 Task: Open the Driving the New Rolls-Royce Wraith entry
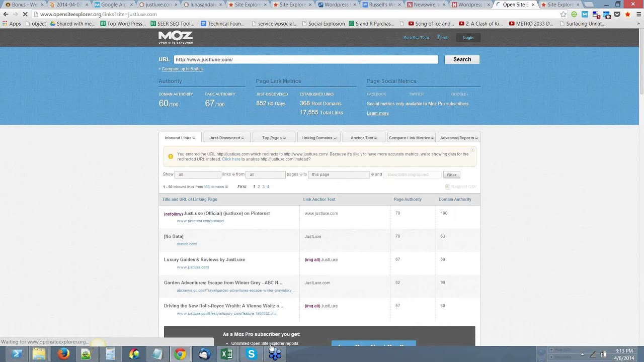tap(223, 306)
